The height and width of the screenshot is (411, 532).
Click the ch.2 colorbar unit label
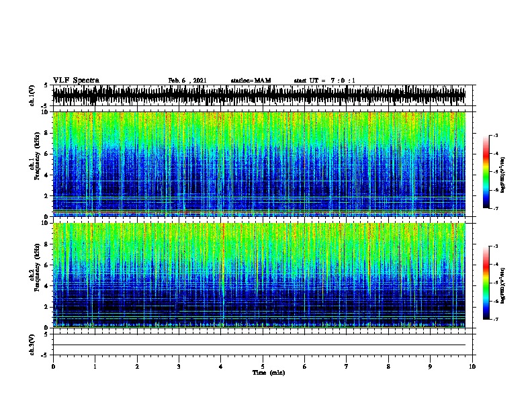(503, 286)
